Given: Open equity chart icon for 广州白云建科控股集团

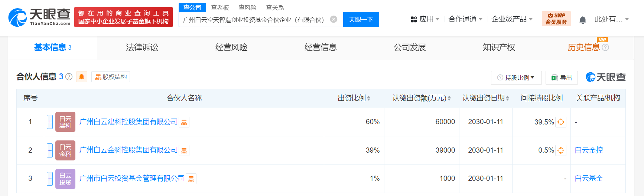Looking at the screenshot, I should [x=184, y=122].
